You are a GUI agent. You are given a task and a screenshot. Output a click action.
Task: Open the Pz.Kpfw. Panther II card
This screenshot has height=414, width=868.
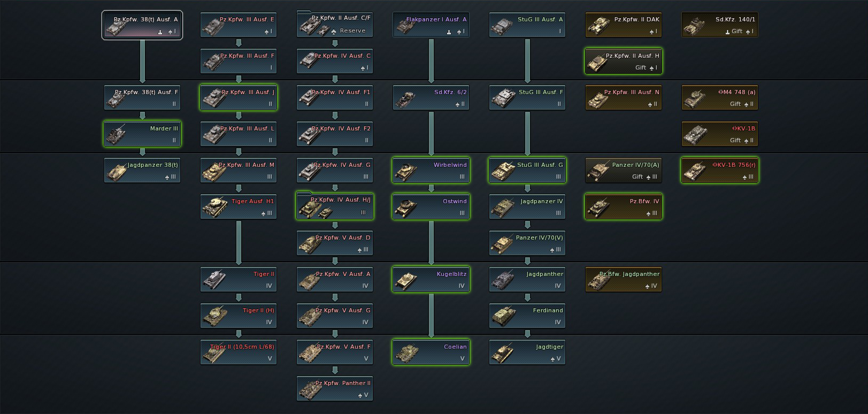click(x=335, y=388)
